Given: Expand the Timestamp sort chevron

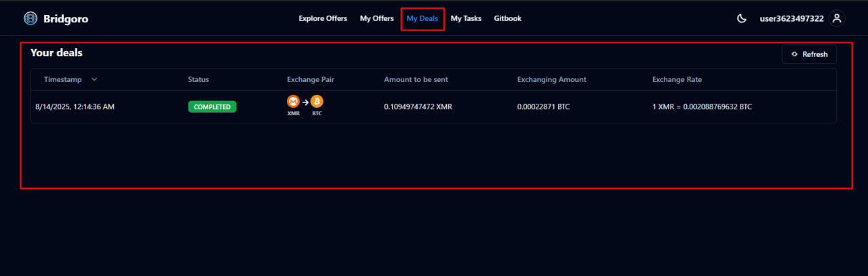Looking at the screenshot, I should pyautogui.click(x=94, y=79).
